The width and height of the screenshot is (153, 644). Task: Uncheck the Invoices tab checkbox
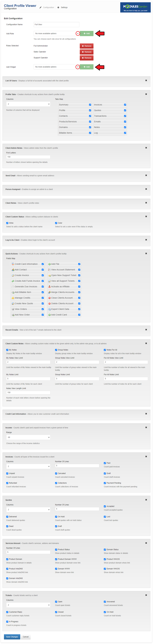point(125,105)
